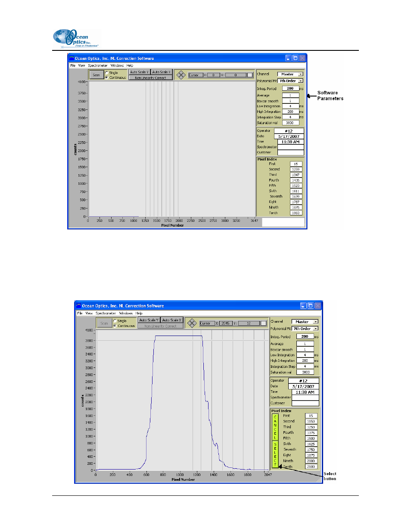Open the Spectrometer menu in upper window

(x=98, y=65)
